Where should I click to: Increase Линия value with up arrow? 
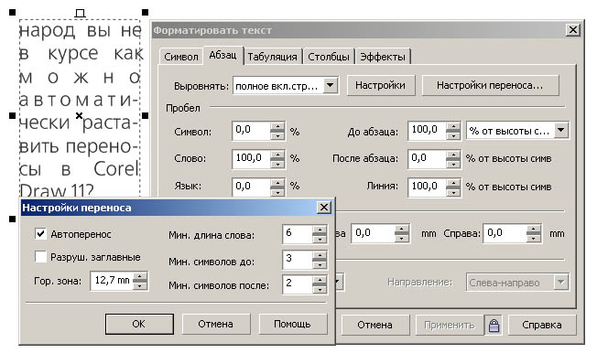453,183
